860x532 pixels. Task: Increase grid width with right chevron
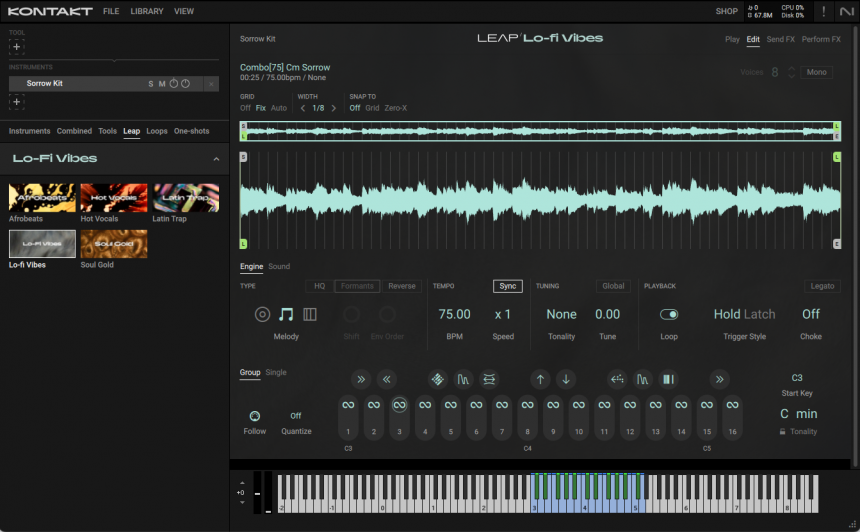point(333,108)
